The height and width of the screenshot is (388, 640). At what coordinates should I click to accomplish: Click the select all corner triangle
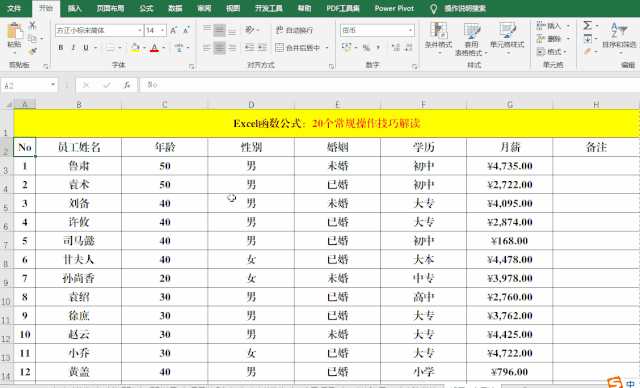[8, 105]
